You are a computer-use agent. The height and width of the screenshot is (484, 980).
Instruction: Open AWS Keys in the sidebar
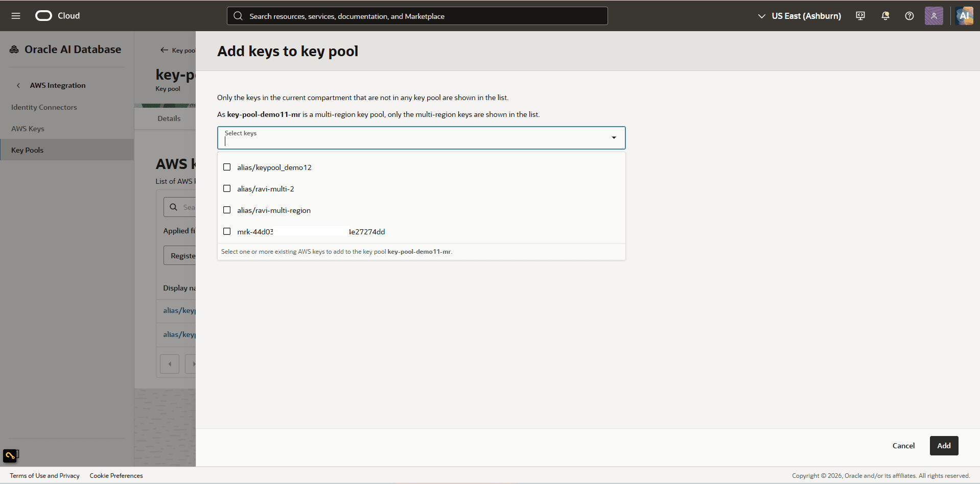coord(28,129)
